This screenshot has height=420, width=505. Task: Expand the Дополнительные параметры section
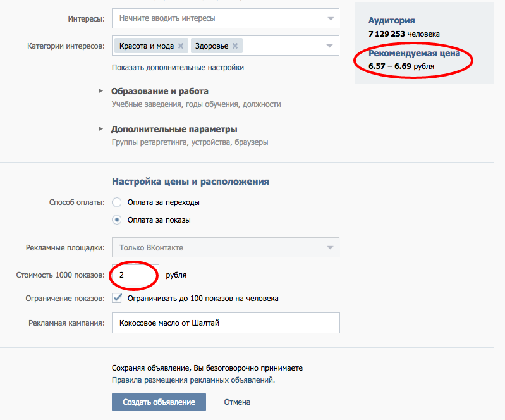tap(174, 129)
